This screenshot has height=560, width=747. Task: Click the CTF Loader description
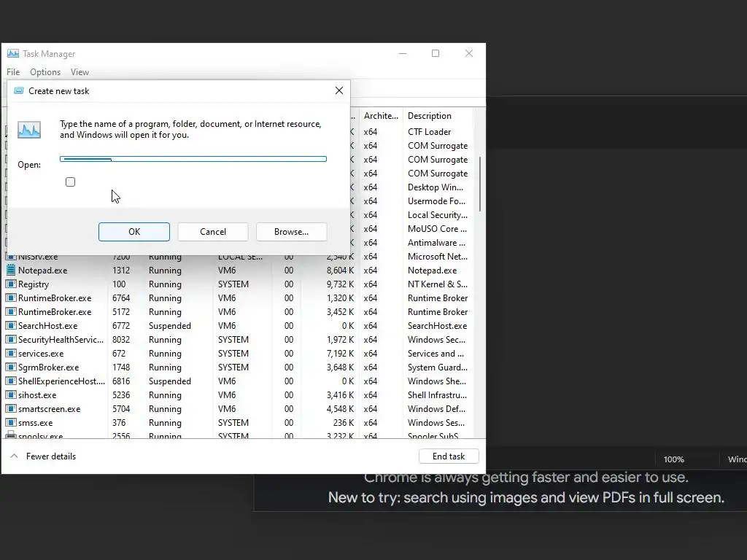(x=429, y=131)
